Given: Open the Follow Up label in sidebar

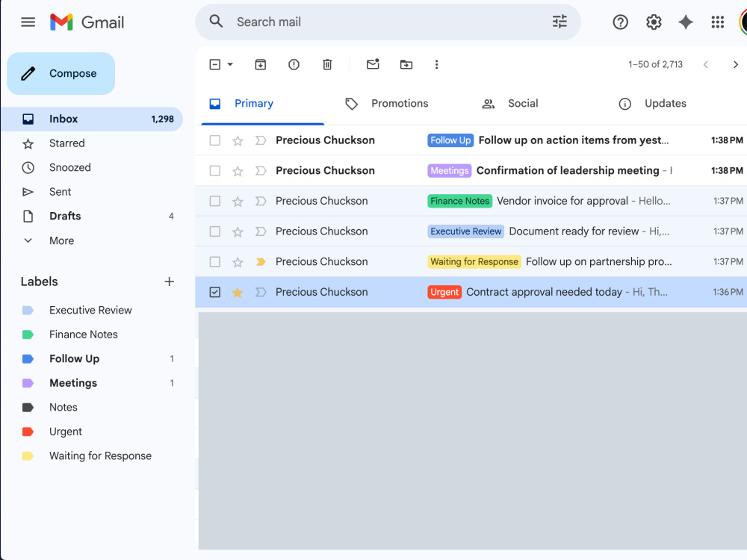Looking at the screenshot, I should [91, 358].
